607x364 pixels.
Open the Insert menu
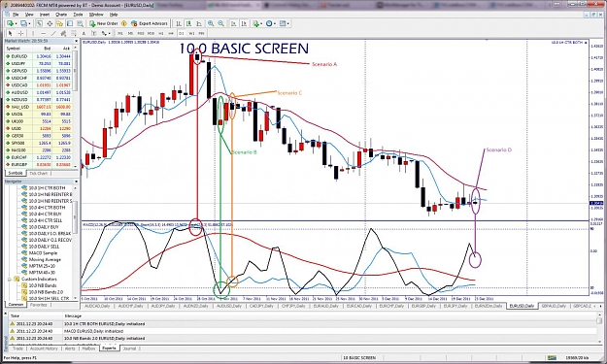click(45, 15)
